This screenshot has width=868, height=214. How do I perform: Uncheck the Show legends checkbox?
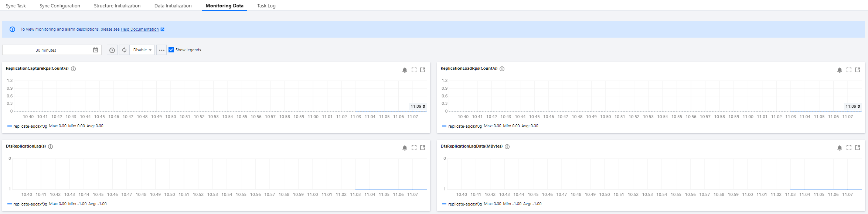point(171,50)
